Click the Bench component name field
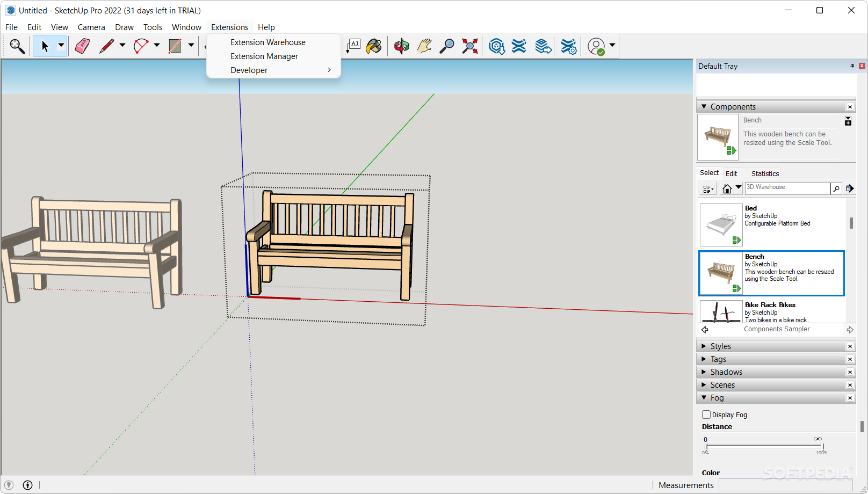 [x=789, y=120]
